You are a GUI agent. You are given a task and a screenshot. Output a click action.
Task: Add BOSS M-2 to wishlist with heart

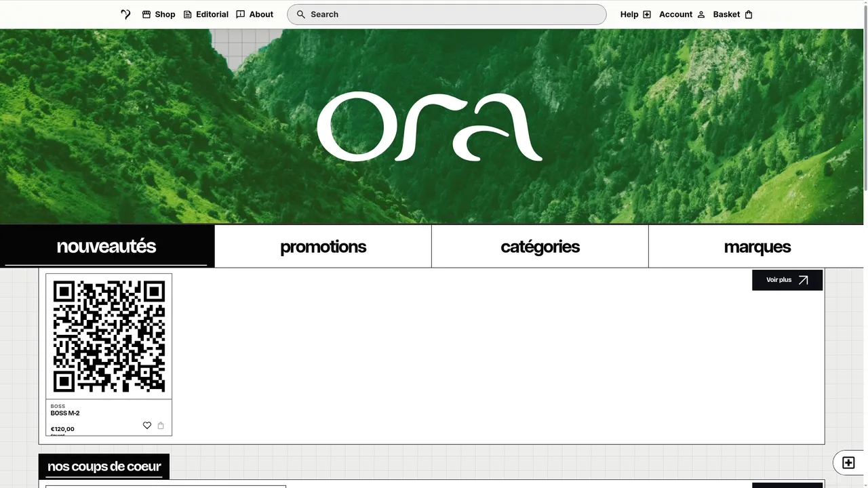pyautogui.click(x=147, y=426)
